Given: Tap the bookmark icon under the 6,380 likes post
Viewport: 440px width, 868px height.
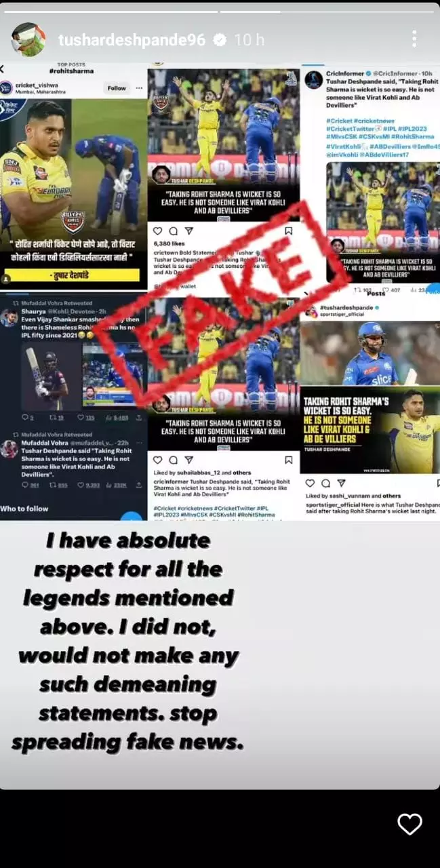Looking at the screenshot, I should (x=288, y=231).
